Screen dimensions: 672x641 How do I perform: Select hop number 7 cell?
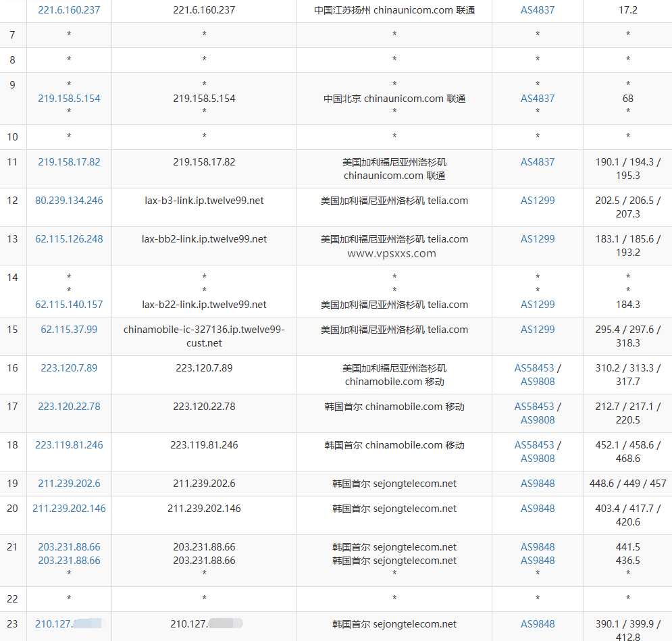13,35
